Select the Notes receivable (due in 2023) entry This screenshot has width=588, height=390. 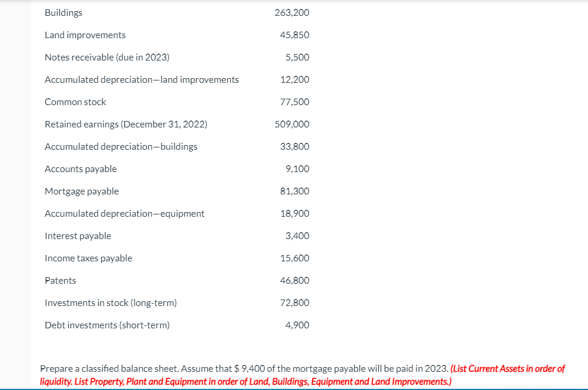(106, 57)
